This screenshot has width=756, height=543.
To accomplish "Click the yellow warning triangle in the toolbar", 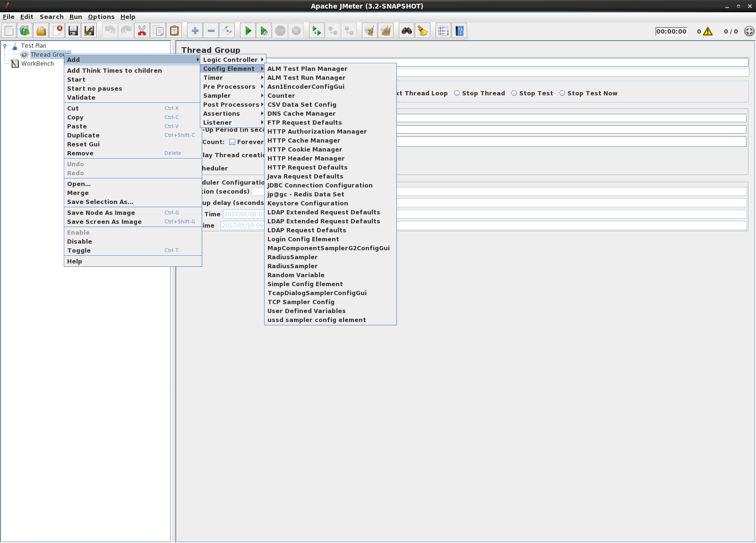I will tap(707, 31).
